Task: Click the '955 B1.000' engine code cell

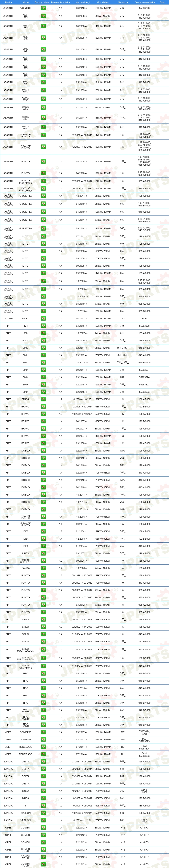Action: 144,311
